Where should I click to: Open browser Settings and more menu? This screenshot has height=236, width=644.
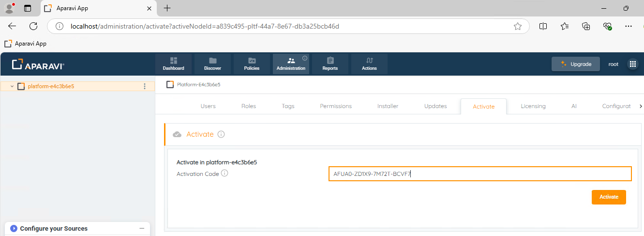click(629, 26)
